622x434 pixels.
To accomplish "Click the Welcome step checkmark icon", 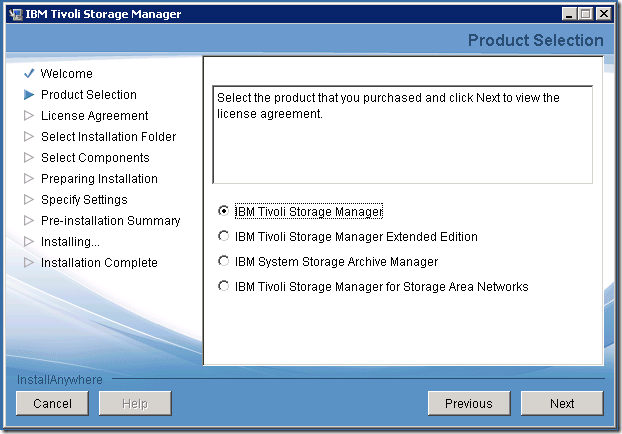I will 29,74.
